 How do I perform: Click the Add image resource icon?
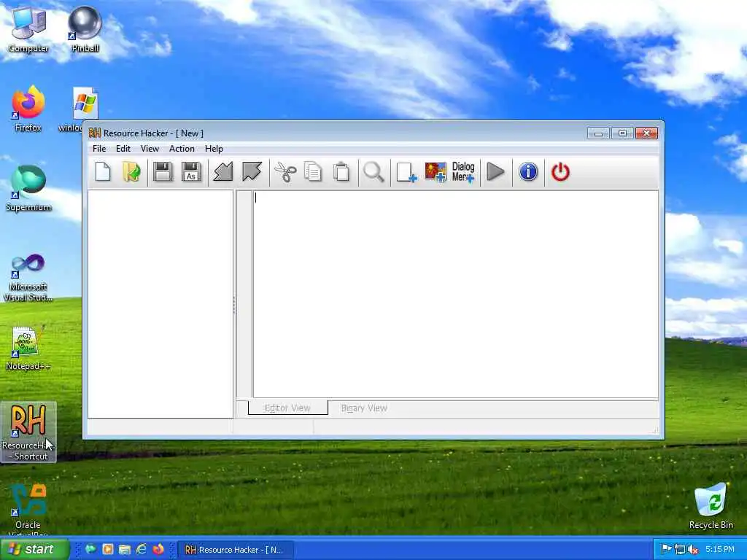(x=436, y=172)
